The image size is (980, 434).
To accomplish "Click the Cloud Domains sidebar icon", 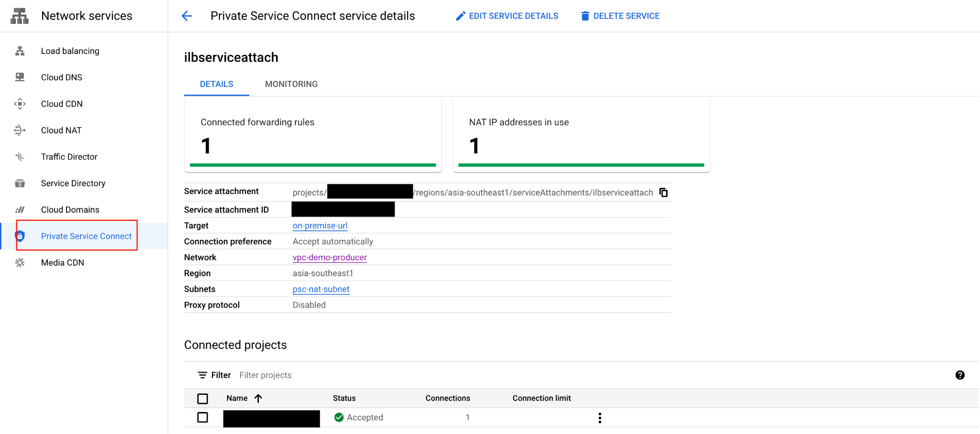I will pyautogui.click(x=20, y=210).
